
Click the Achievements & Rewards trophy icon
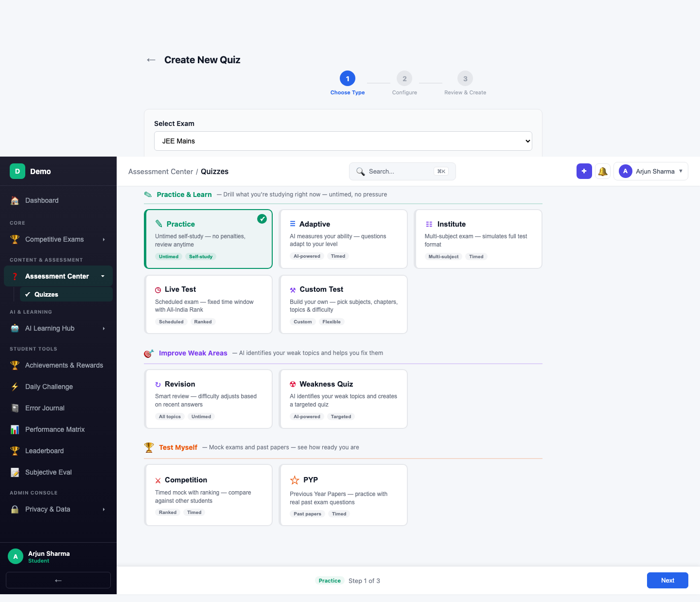15,365
